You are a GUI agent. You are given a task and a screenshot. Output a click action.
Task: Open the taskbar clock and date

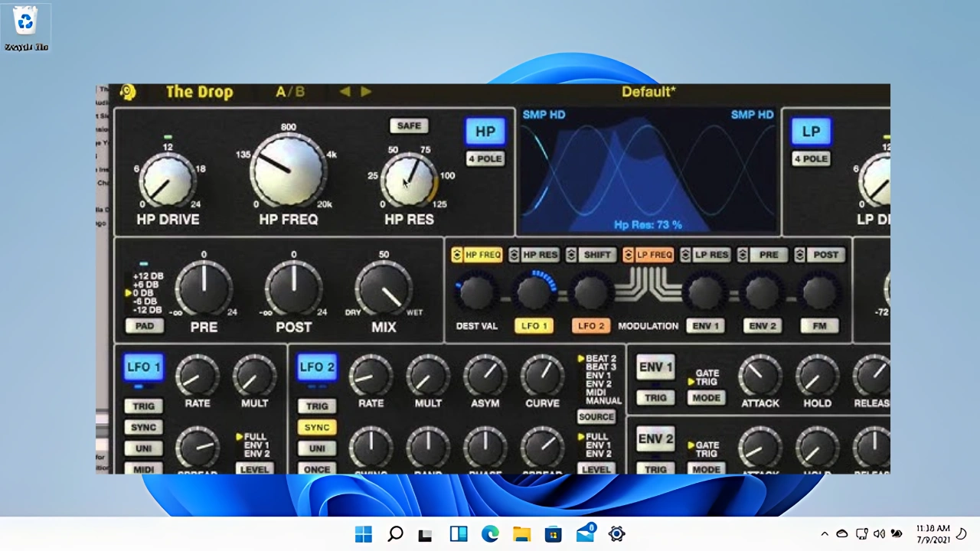933,534
